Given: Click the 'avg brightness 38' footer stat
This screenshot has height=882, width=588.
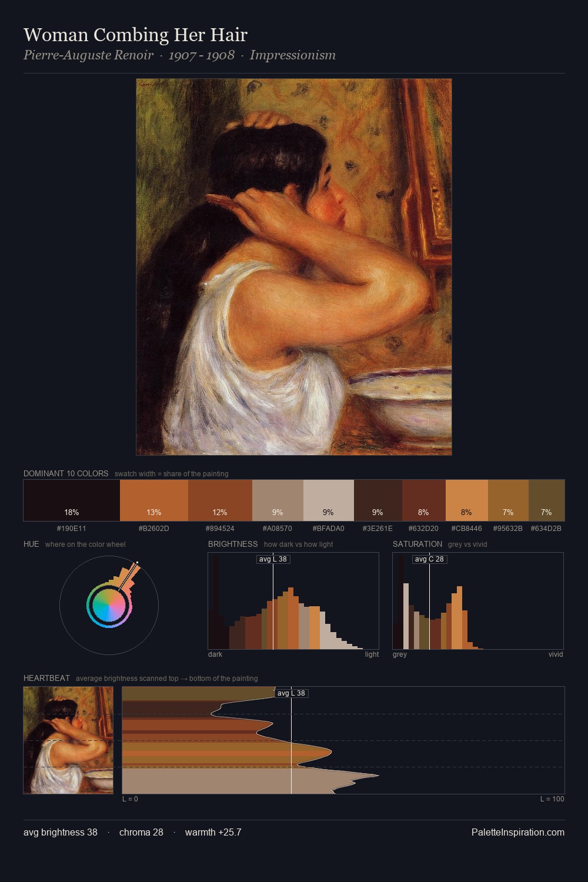Looking at the screenshot, I should tap(61, 832).
